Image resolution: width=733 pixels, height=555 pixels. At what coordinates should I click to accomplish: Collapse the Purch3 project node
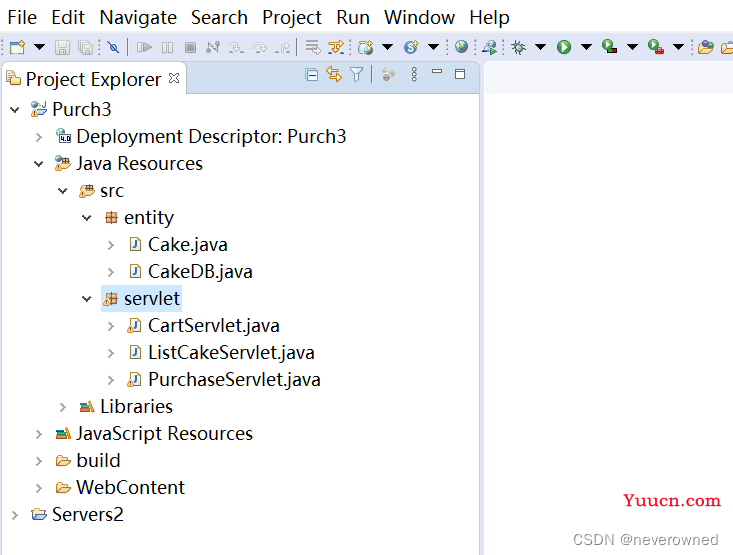click(x=15, y=110)
